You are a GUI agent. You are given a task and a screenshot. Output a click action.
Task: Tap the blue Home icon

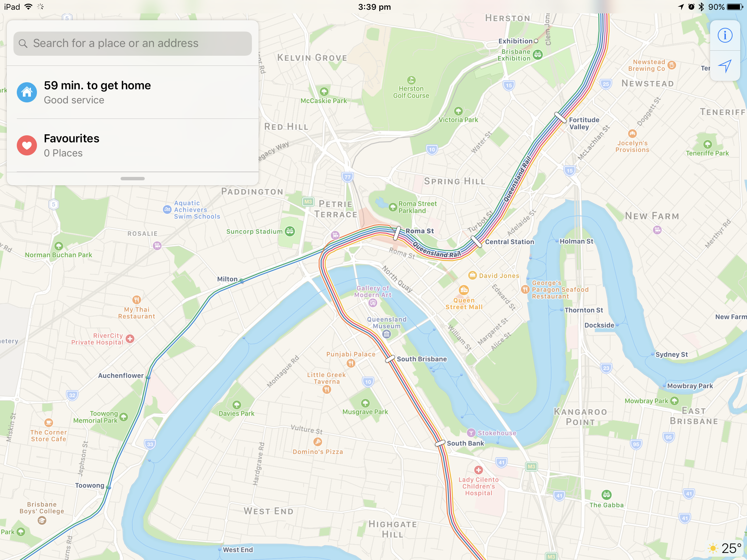(27, 92)
